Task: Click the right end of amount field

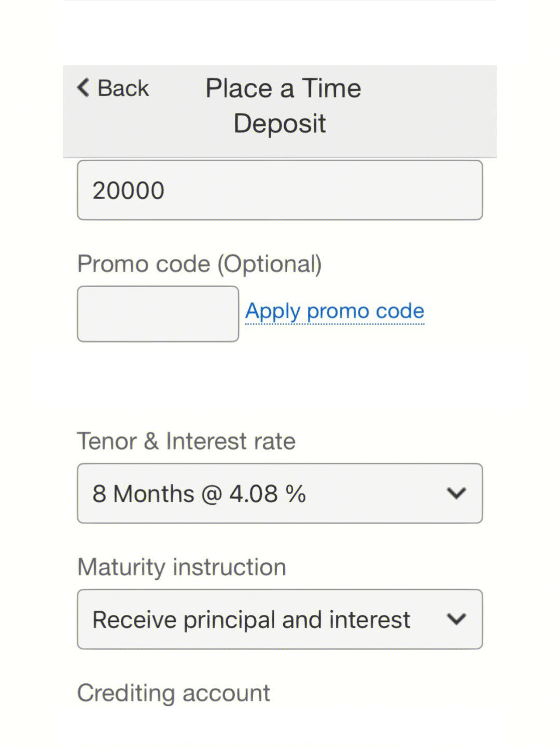Action: tap(456, 190)
